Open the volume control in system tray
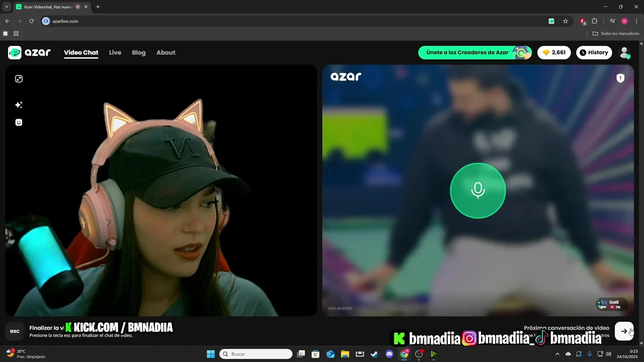644x362 pixels. click(608, 354)
